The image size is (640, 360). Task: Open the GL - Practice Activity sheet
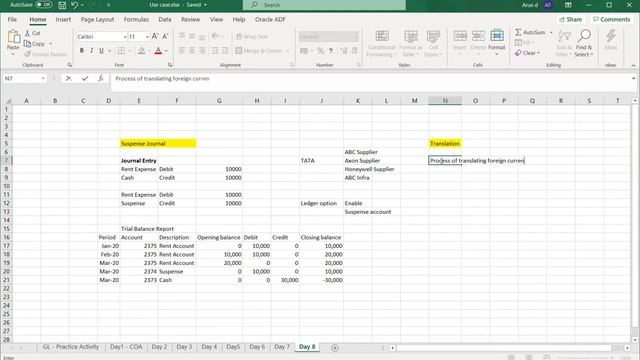(x=71, y=347)
